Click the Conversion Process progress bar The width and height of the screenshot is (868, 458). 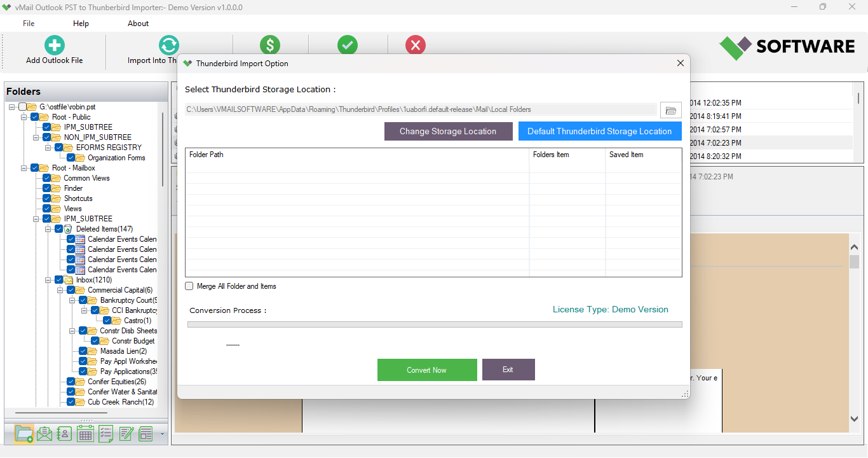click(434, 324)
